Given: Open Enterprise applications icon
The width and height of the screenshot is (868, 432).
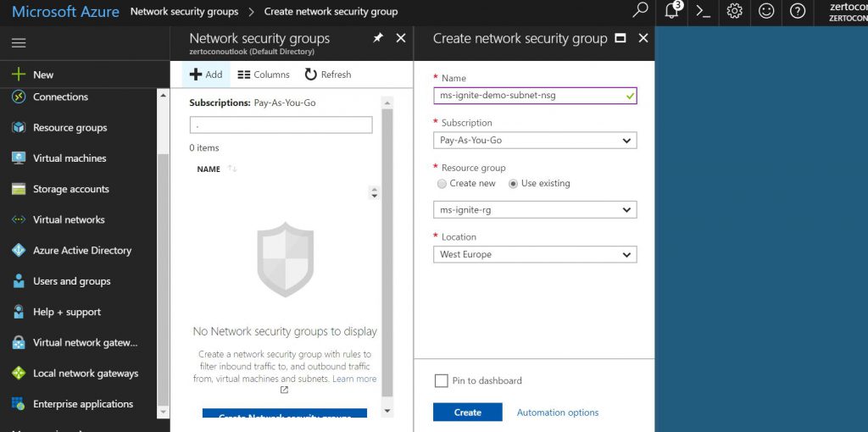Looking at the screenshot, I should coord(19,404).
